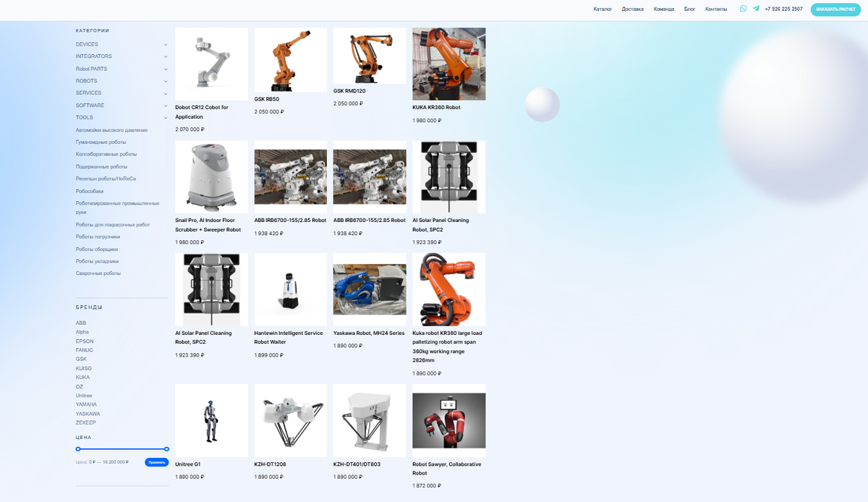868x502 pixels.
Task: Click the Snail Pro, AI Indoor Floor Scrubber title
Action: (x=208, y=225)
